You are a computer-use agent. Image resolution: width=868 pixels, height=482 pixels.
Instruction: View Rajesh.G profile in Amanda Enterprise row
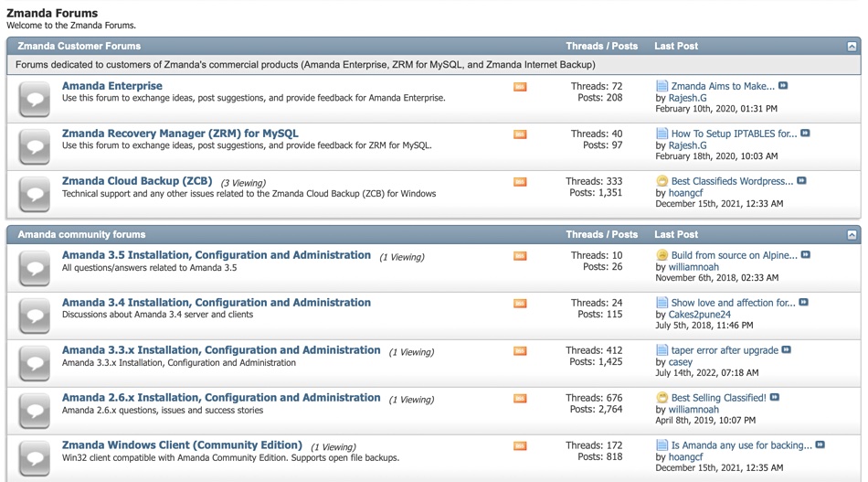(687, 98)
